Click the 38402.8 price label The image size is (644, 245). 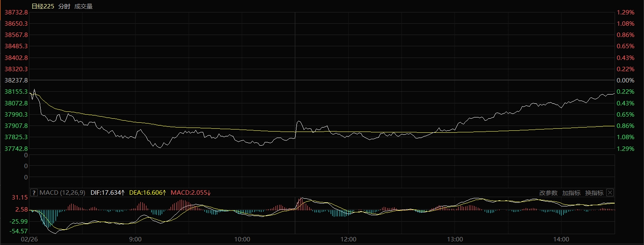tap(16, 58)
